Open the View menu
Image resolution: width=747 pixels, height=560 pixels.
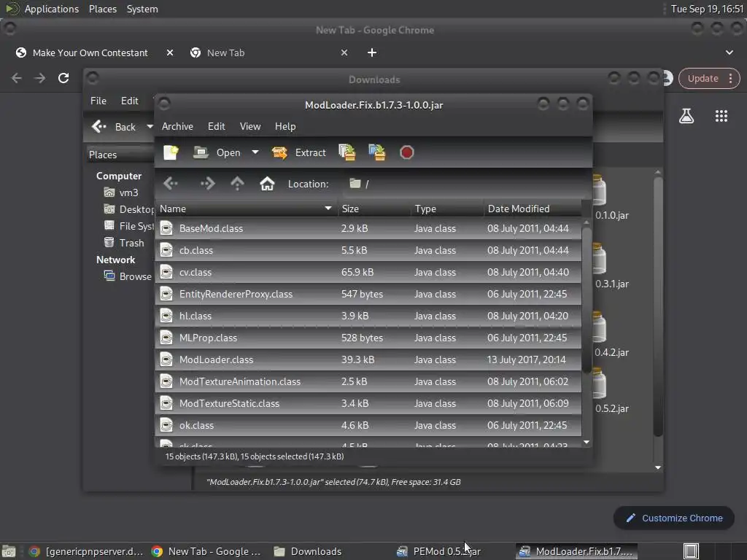[x=250, y=126]
